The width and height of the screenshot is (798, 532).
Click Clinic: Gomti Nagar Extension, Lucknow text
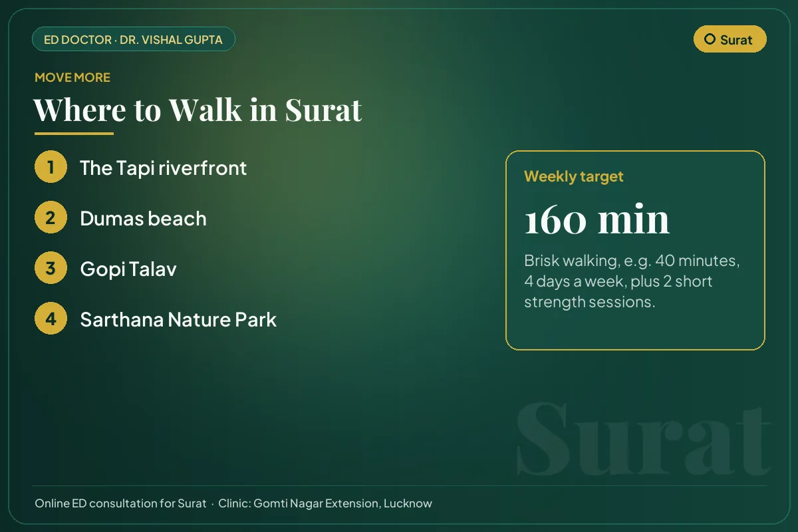click(325, 503)
